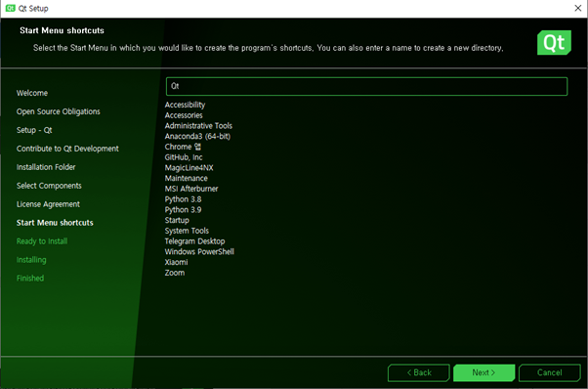
Task: Click Ready to Install step
Action: click(x=42, y=241)
